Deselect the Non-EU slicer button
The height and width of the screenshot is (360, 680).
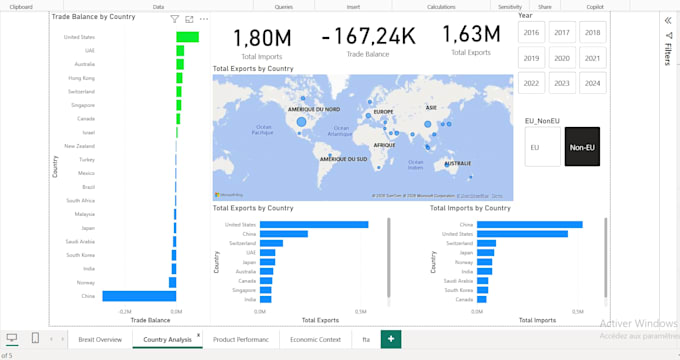click(582, 147)
